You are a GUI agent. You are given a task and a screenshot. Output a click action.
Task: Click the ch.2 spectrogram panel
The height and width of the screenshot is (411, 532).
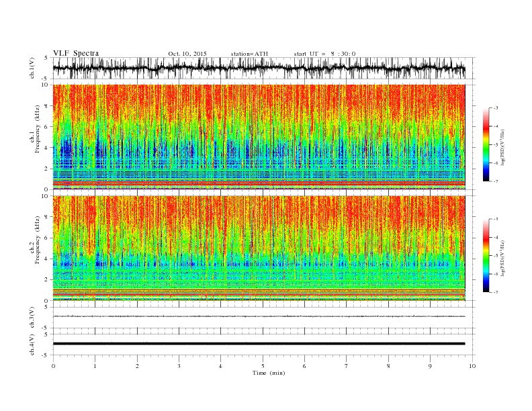tap(259, 248)
